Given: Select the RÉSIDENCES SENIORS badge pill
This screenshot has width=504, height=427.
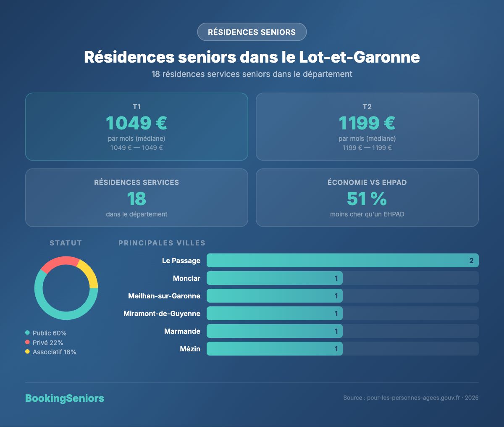Looking at the screenshot, I should (x=252, y=32).
